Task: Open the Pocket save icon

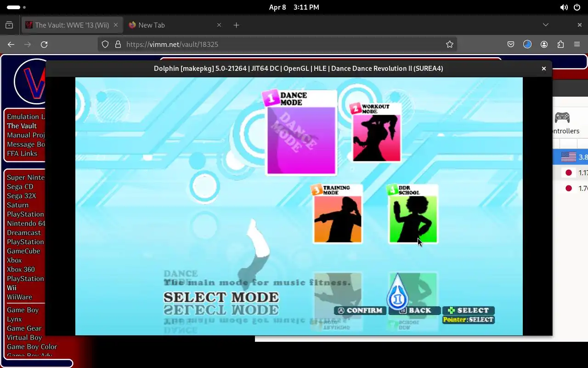Action: point(511,44)
